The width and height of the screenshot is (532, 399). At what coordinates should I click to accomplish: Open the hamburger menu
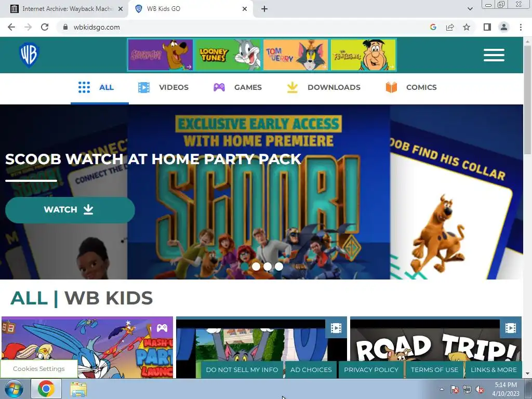(x=494, y=55)
